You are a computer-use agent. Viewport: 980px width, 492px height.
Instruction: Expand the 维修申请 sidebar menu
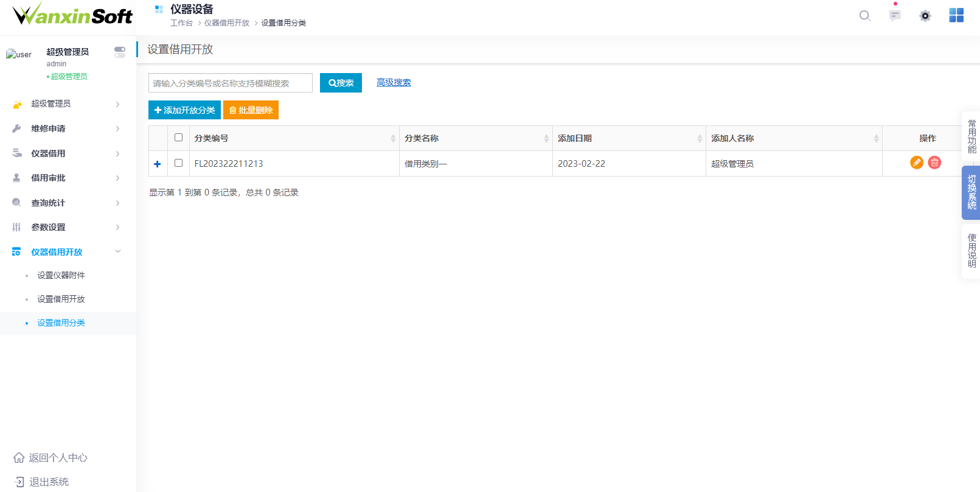(x=66, y=128)
